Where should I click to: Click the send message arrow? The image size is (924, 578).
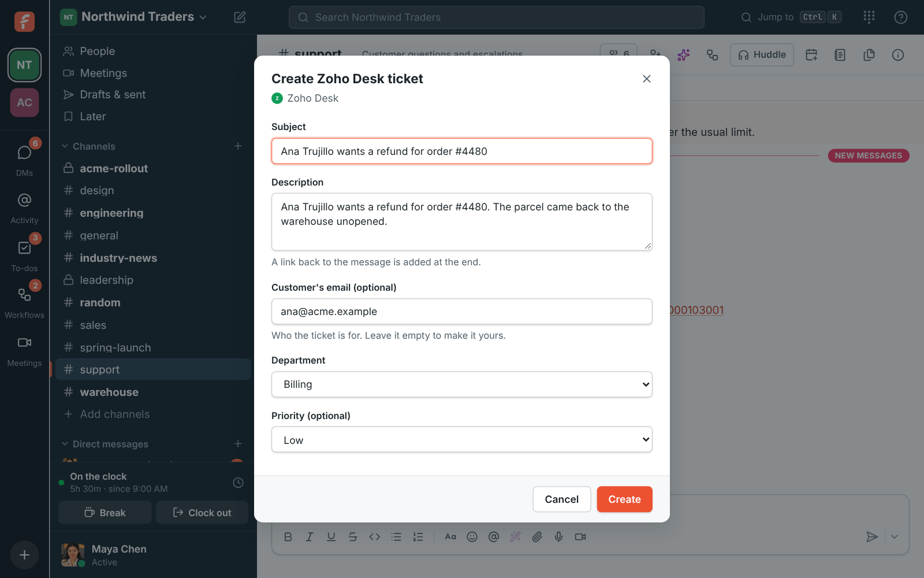coord(872,537)
